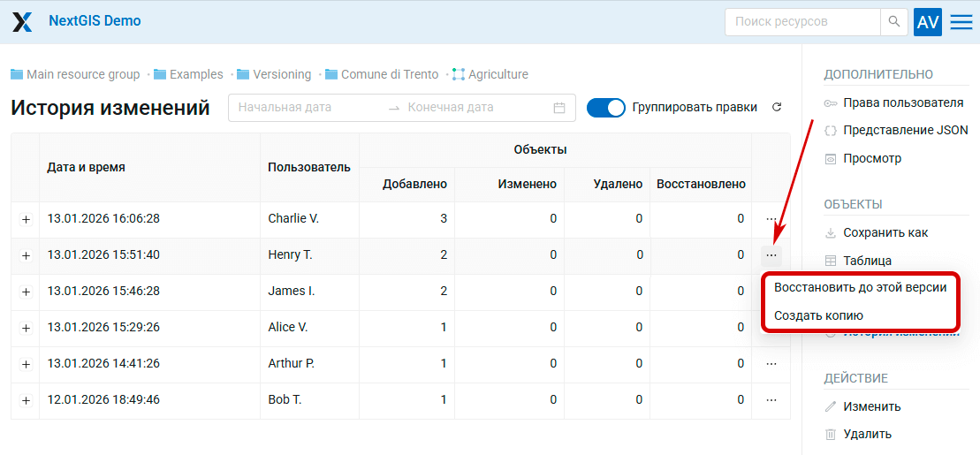Open Права пользователя link
The width and height of the screenshot is (980, 455).
click(x=902, y=102)
